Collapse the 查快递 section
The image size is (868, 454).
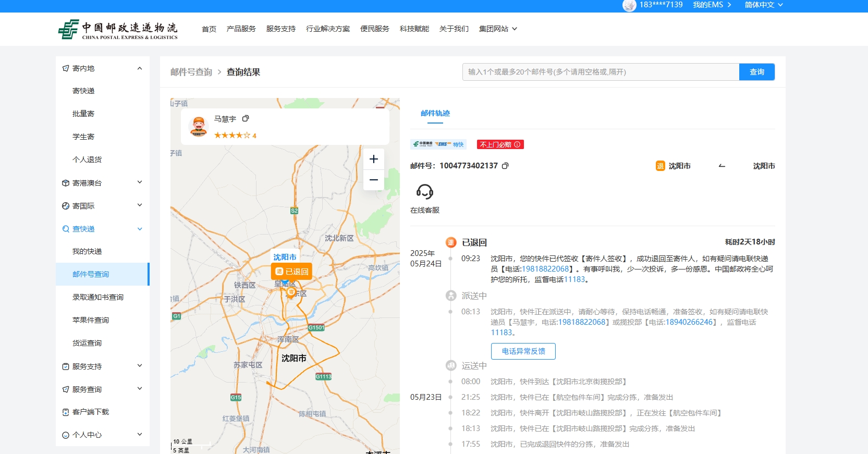[x=140, y=229]
